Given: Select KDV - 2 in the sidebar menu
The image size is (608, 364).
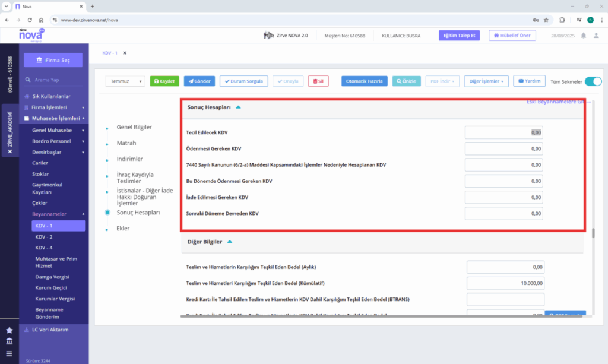Looking at the screenshot, I should (x=44, y=237).
